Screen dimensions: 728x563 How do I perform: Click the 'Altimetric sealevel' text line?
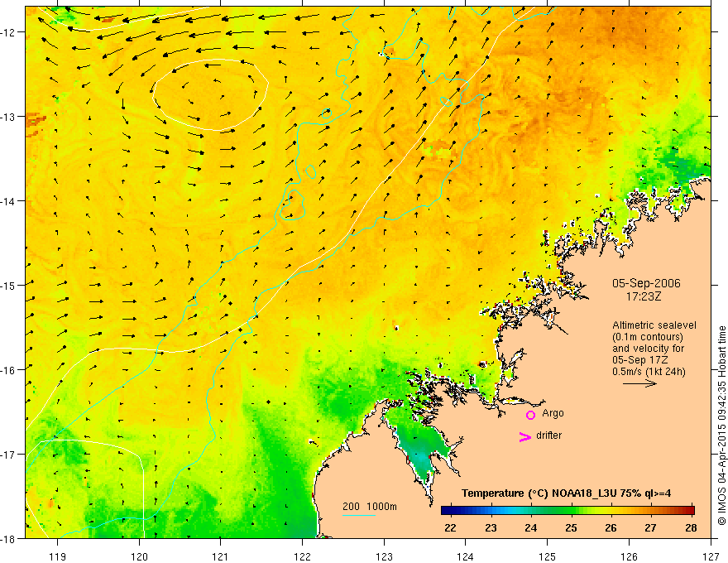654,325
